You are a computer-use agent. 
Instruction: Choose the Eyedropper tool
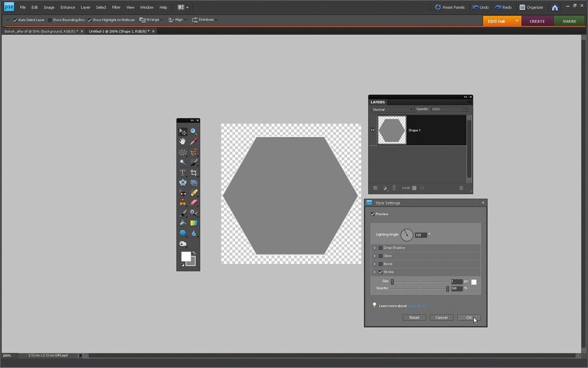(194, 141)
